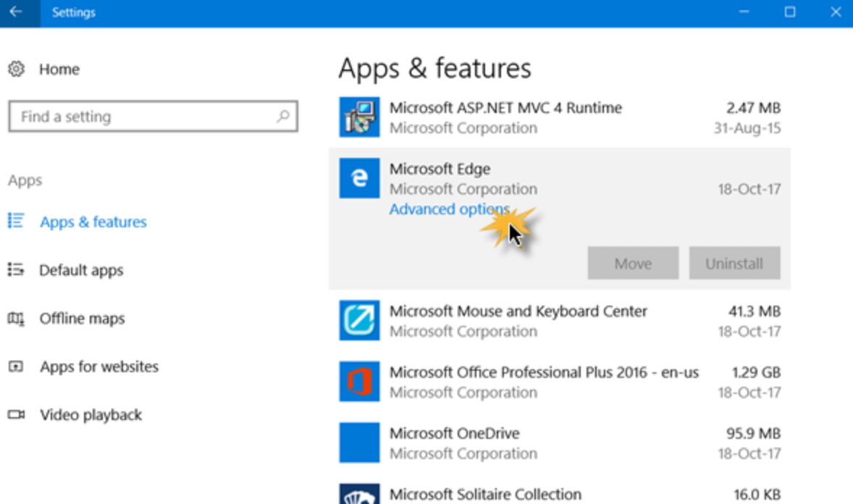Image resolution: width=853 pixels, height=504 pixels.
Task: Select the Microsoft OneDrive list entry
Action: click(x=558, y=442)
